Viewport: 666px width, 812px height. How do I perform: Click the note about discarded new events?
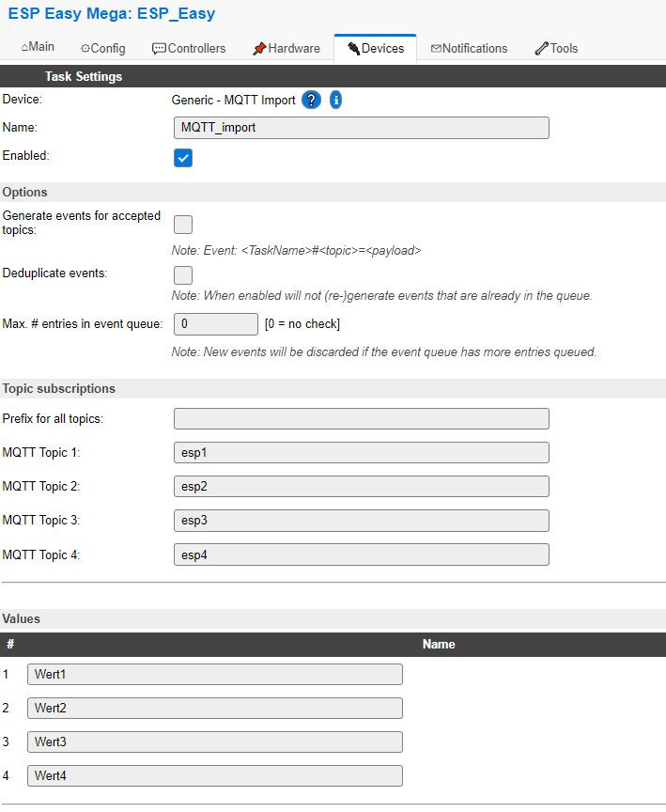pyautogui.click(x=383, y=352)
